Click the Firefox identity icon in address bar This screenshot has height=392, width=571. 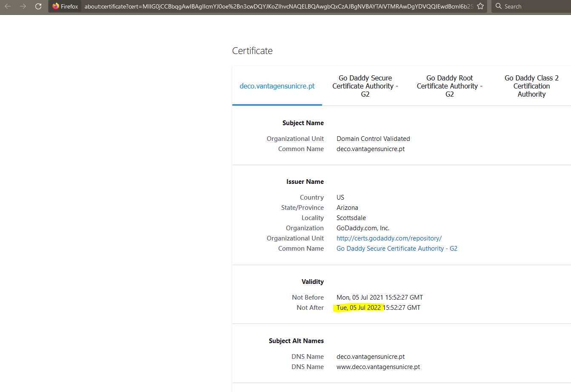[56, 6]
